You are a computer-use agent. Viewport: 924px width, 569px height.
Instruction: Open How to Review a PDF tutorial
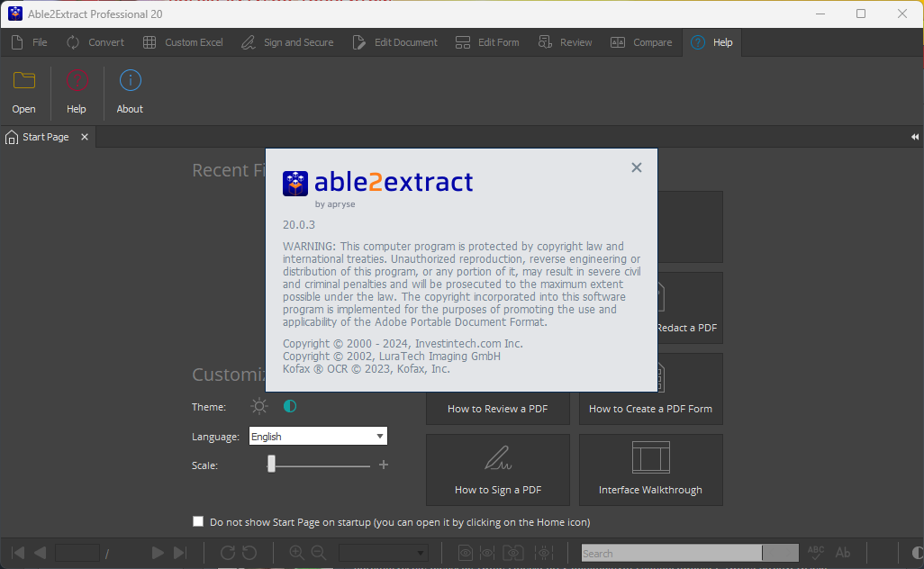pyautogui.click(x=498, y=408)
